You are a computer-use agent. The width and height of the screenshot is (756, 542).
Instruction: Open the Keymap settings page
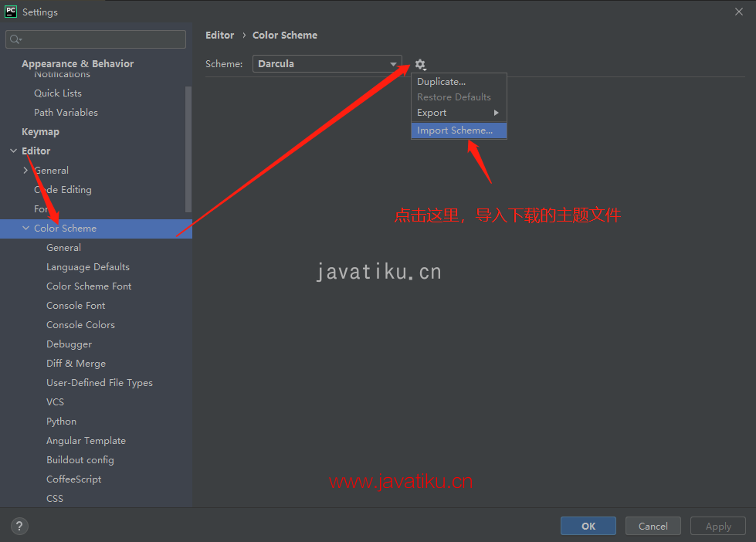40,132
